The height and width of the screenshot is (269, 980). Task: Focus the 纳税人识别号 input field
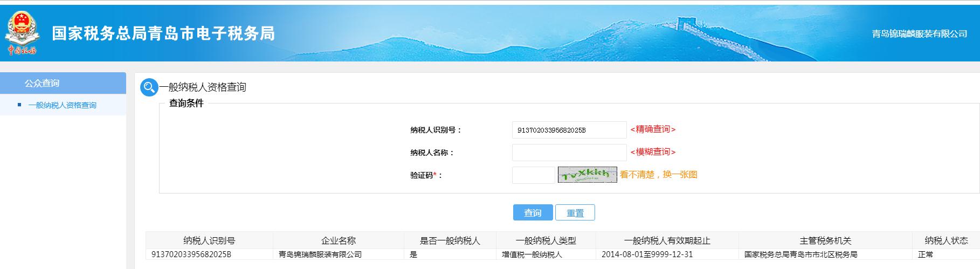pos(569,130)
